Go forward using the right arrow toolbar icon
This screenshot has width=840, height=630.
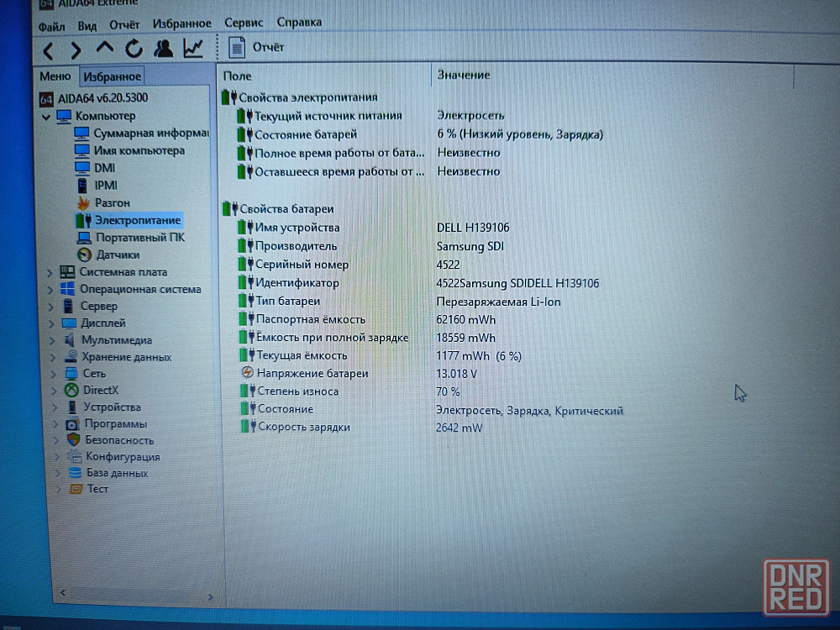point(76,50)
